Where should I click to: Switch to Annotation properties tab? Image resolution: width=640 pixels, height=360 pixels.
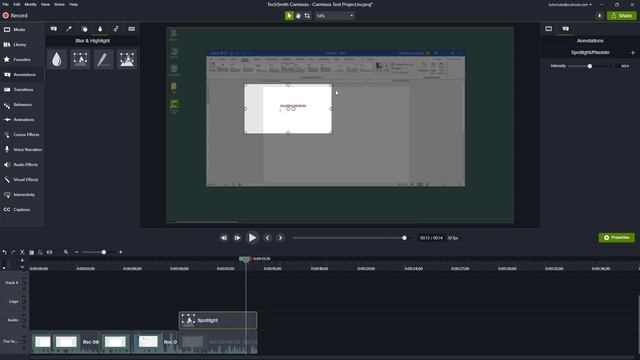(x=565, y=29)
